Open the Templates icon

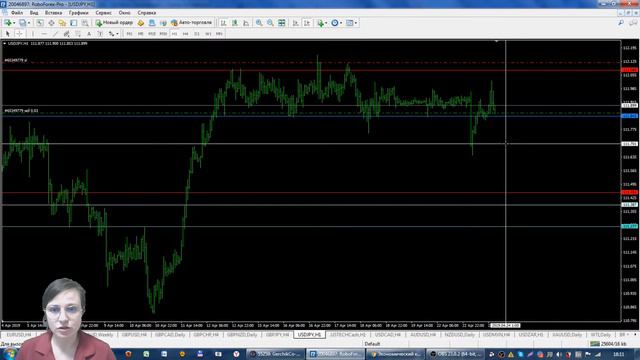pyautogui.click(x=349, y=23)
